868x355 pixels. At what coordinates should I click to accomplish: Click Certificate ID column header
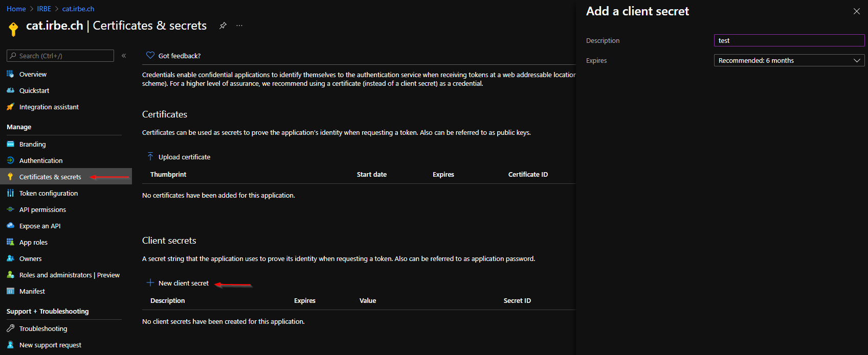[528, 174]
